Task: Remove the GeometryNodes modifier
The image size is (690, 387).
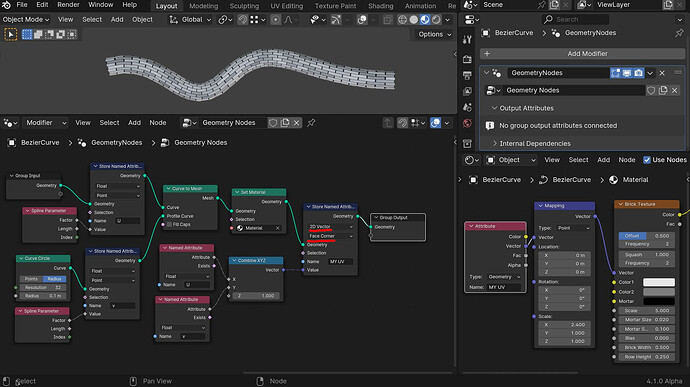Action: 662,73
